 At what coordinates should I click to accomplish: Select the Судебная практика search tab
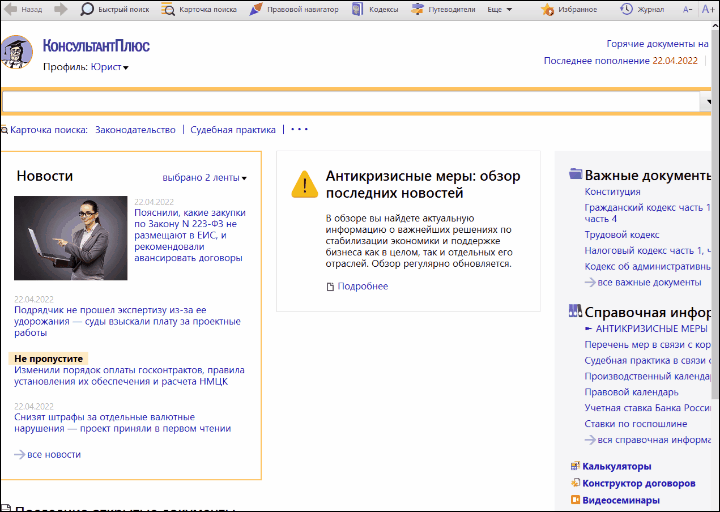coord(233,129)
